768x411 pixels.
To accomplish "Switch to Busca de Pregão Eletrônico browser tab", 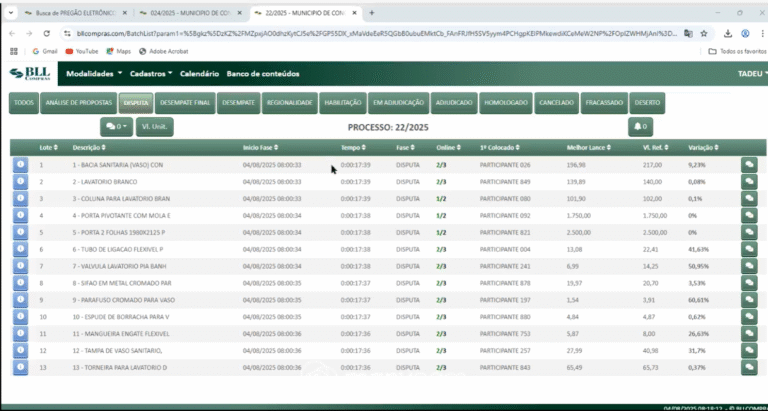I will (x=74, y=13).
